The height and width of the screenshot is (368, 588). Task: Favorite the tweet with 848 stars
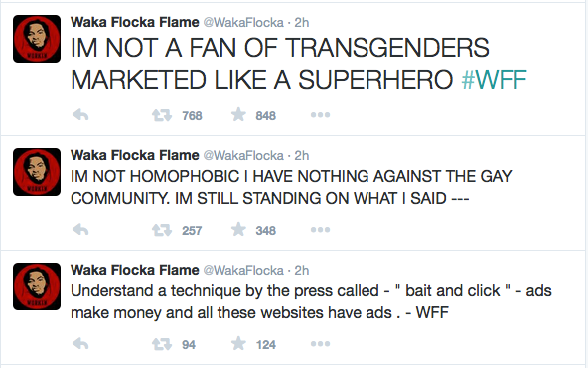click(238, 114)
